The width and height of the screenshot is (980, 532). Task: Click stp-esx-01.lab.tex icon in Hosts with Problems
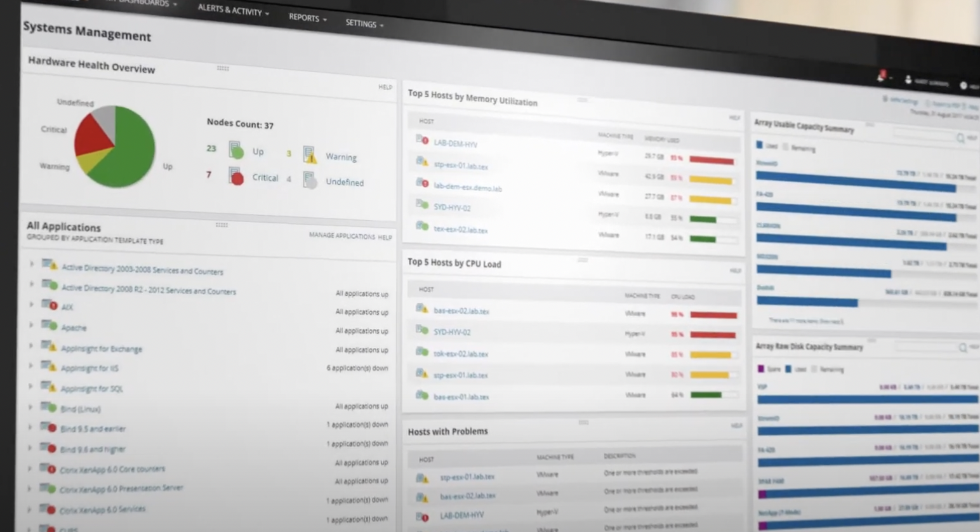[422, 477]
